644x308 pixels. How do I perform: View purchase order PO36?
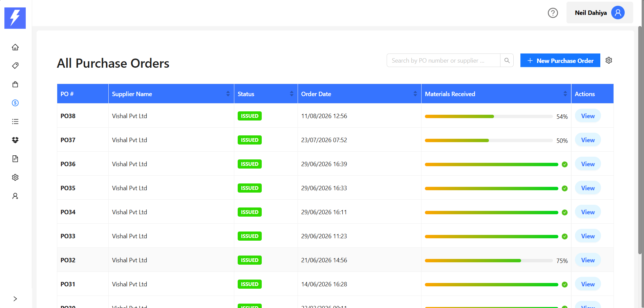588,164
